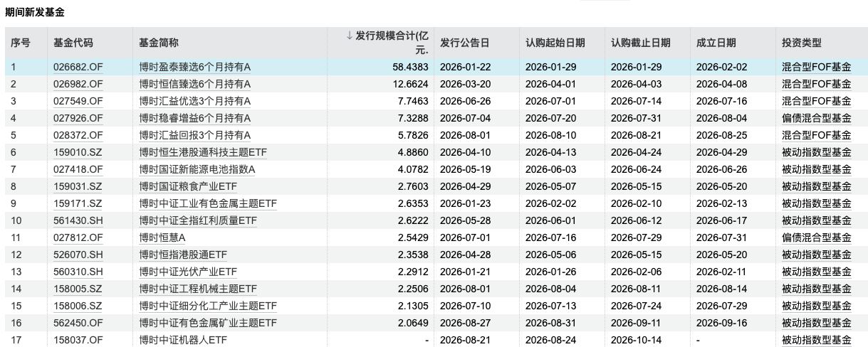Click 偏债混合型基金 type in row 4
868x347 pixels.
pyautogui.click(x=816, y=119)
